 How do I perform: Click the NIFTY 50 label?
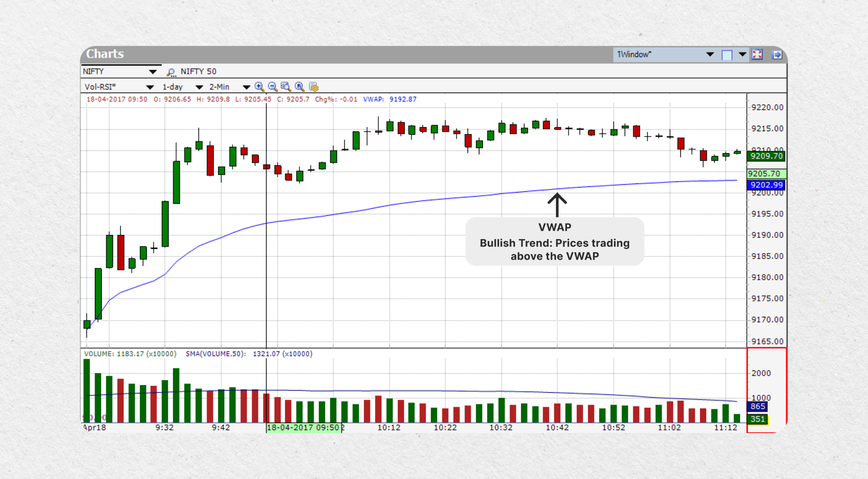198,71
